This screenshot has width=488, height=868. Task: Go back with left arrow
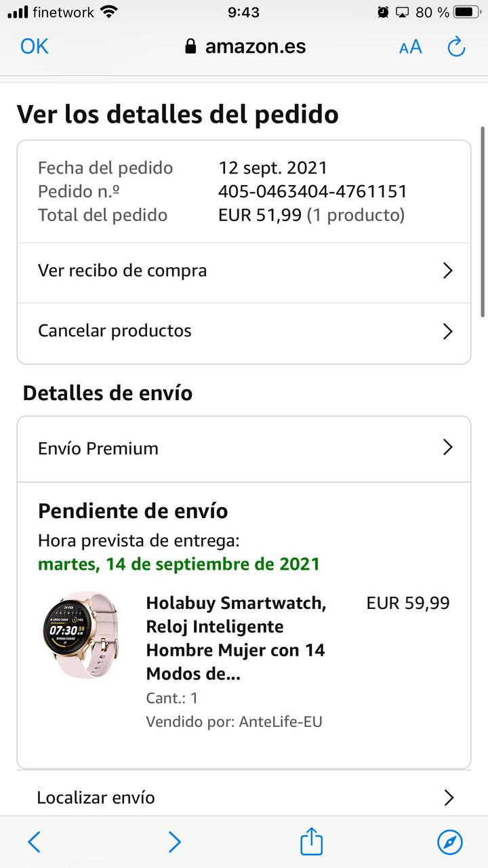point(34,842)
